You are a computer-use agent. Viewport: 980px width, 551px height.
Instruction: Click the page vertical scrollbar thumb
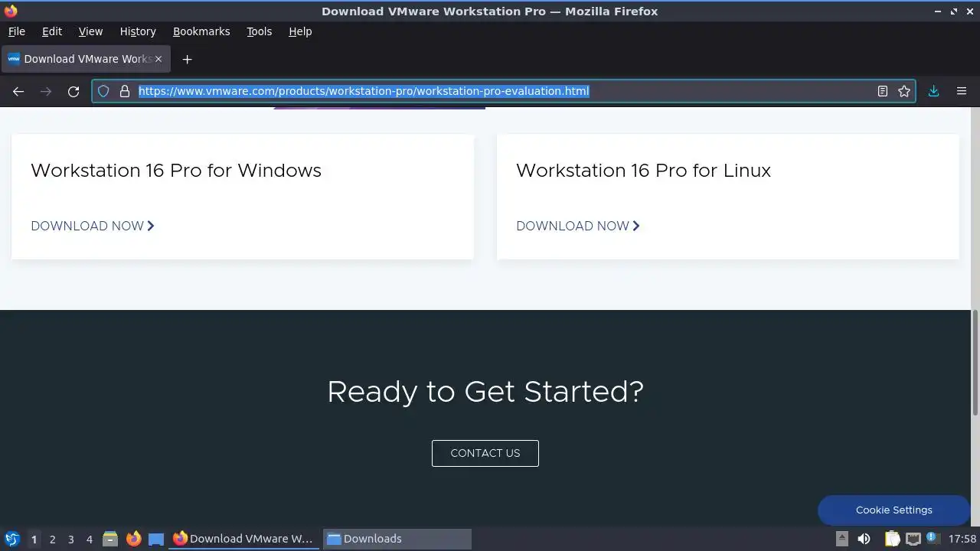coord(975,363)
